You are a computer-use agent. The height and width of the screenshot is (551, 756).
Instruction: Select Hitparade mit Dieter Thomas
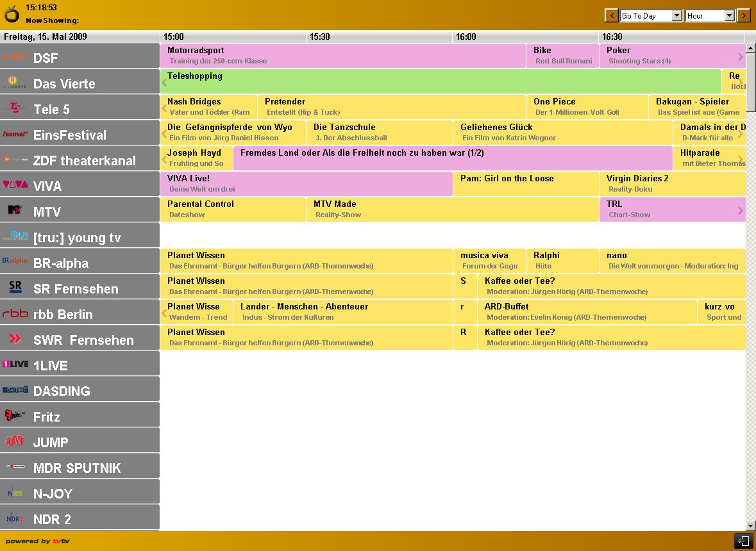pos(709,158)
